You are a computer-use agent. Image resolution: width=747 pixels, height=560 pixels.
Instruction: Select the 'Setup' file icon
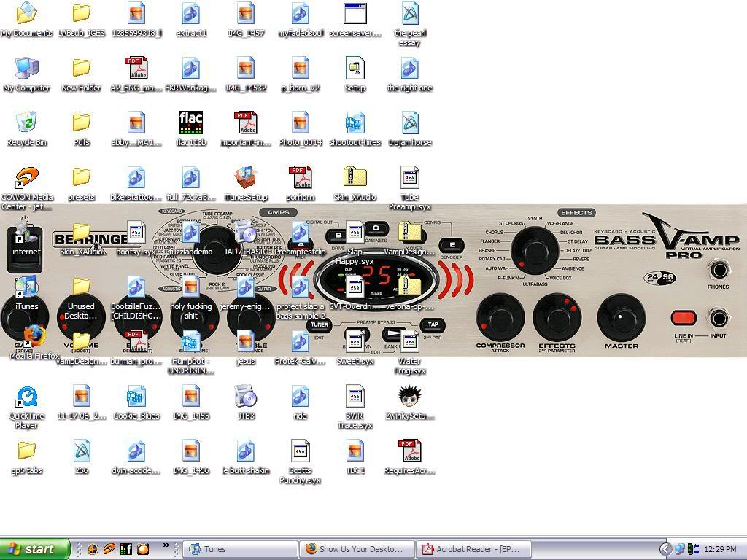pyautogui.click(x=355, y=68)
